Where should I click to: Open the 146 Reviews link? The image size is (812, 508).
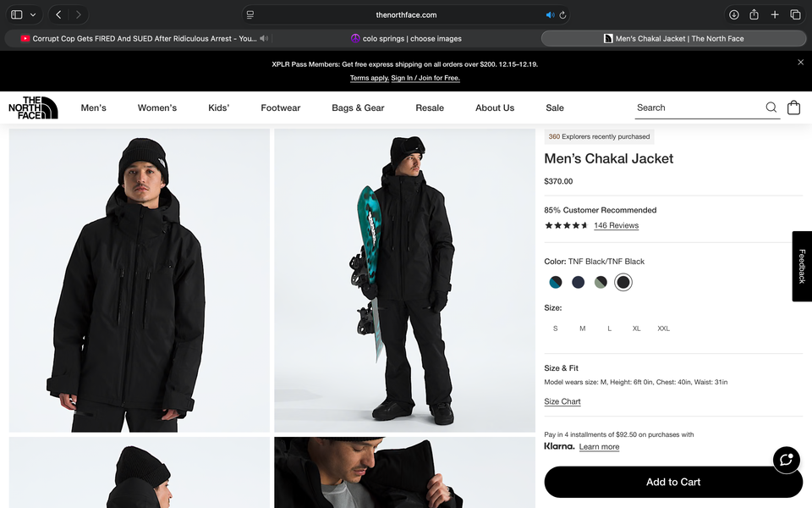(616, 225)
